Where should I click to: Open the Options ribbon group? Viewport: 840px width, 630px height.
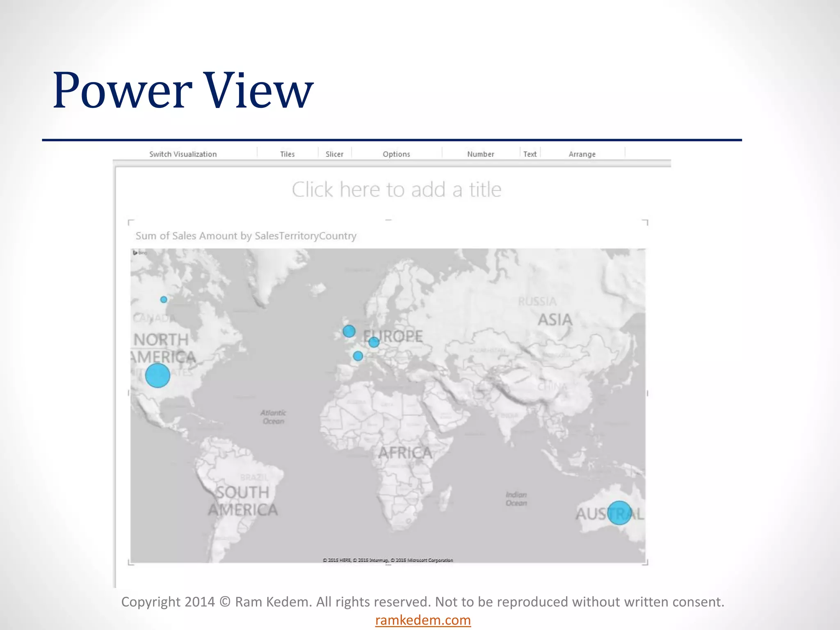pos(396,154)
